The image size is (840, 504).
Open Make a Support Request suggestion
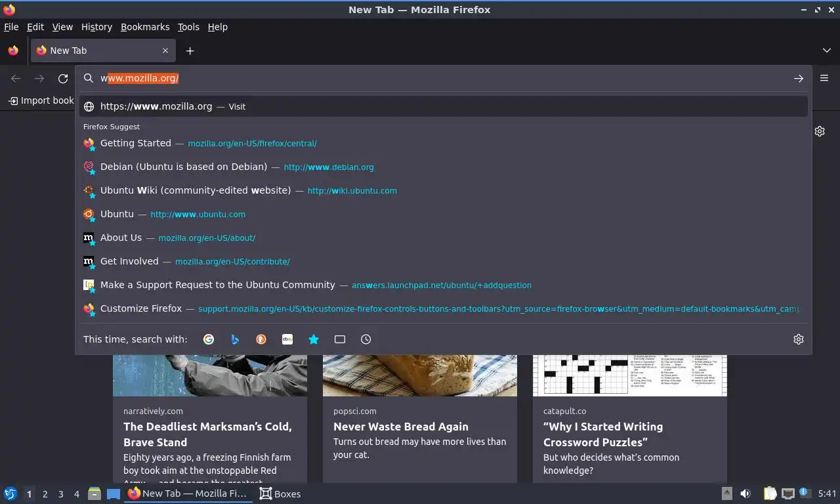pos(444,285)
